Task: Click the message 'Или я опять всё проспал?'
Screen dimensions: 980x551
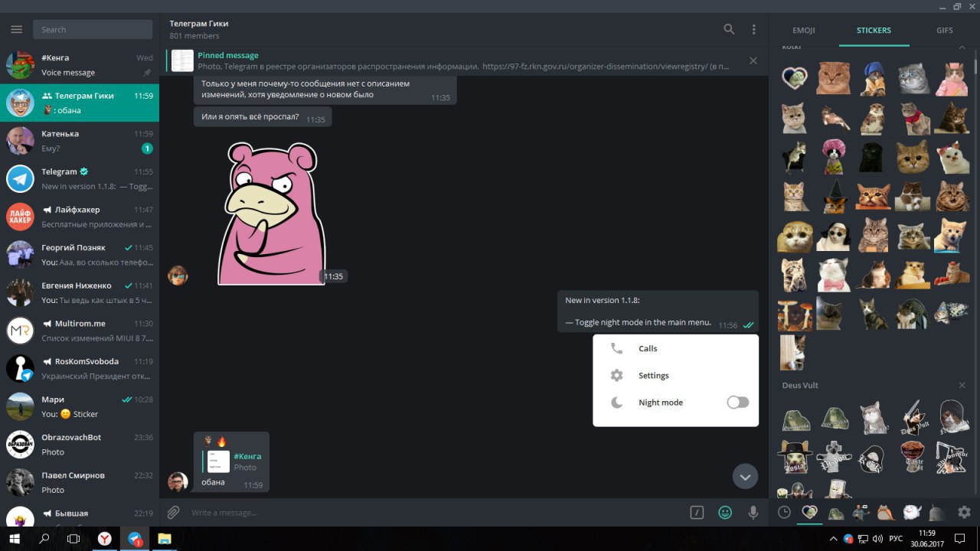Action: tap(263, 117)
